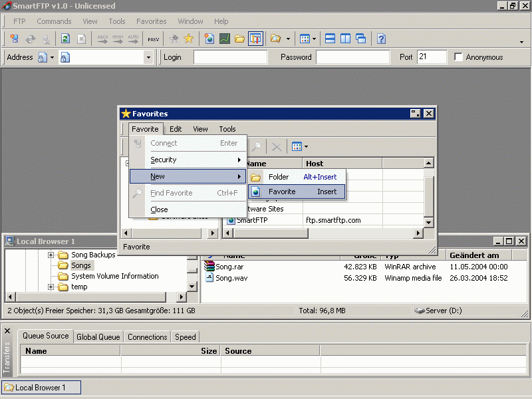This screenshot has width=532, height=399.
Task: Click the Connect toolbar icon
Action: (x=14, y=39)
